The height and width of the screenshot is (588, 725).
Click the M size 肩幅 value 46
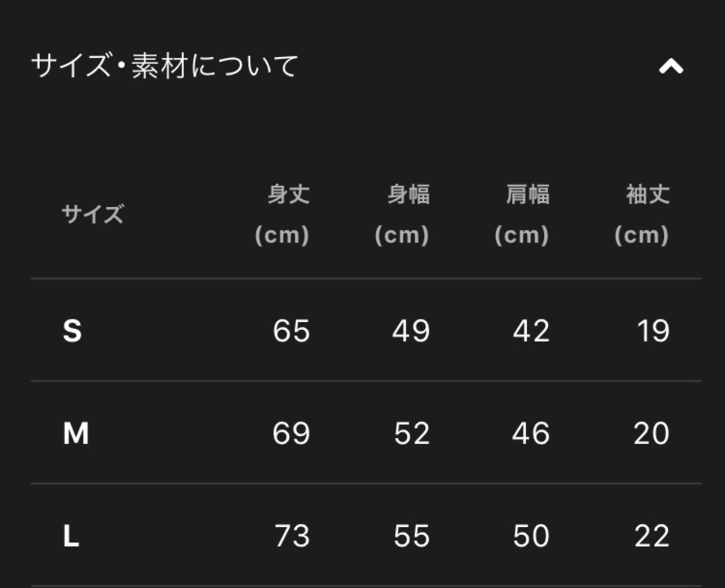tap(531, 434)
